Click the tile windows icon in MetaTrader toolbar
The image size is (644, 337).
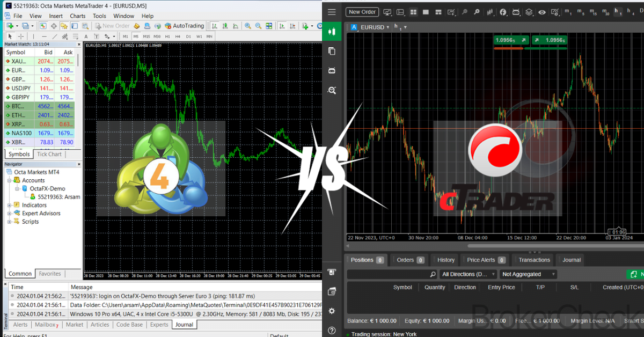[x=269, y=26]
